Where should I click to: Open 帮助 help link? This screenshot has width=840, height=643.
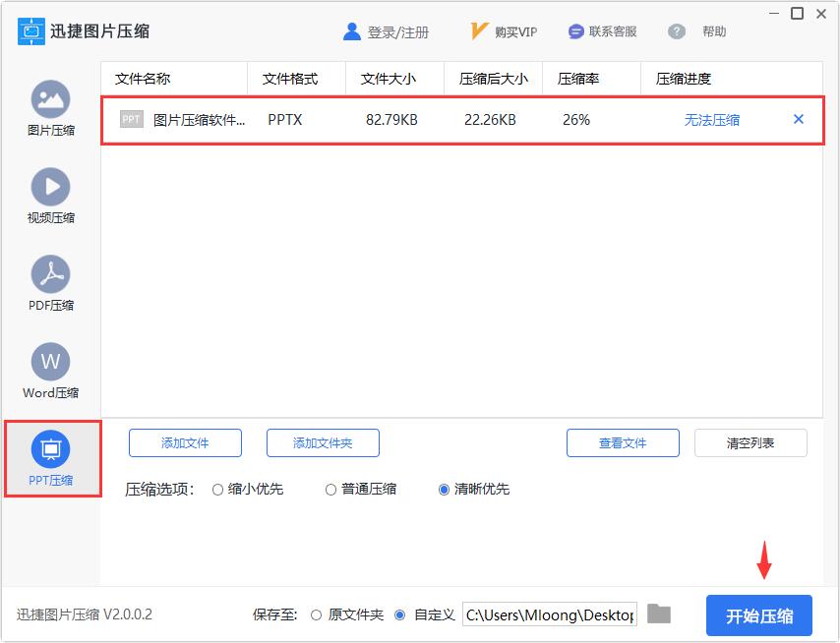point(714,31)
